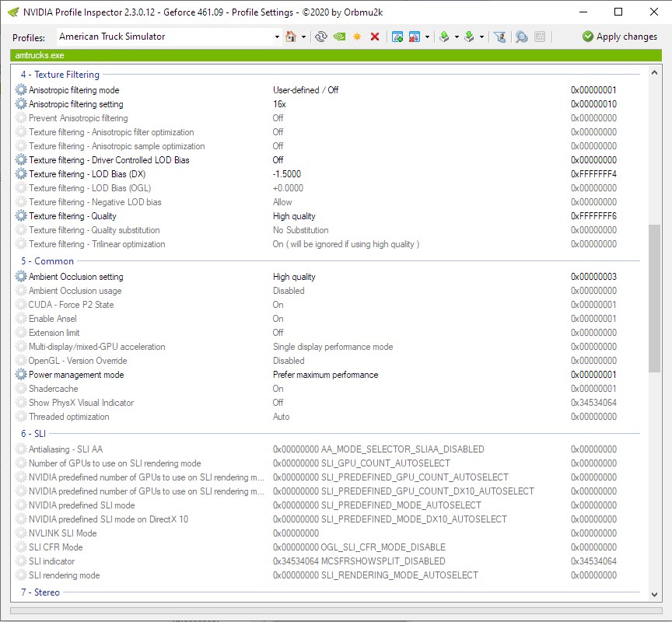Screen dimensions: 672x622
Task: Click gear icon beside LOD Bias (DX)
Action: tap(21, 174)
